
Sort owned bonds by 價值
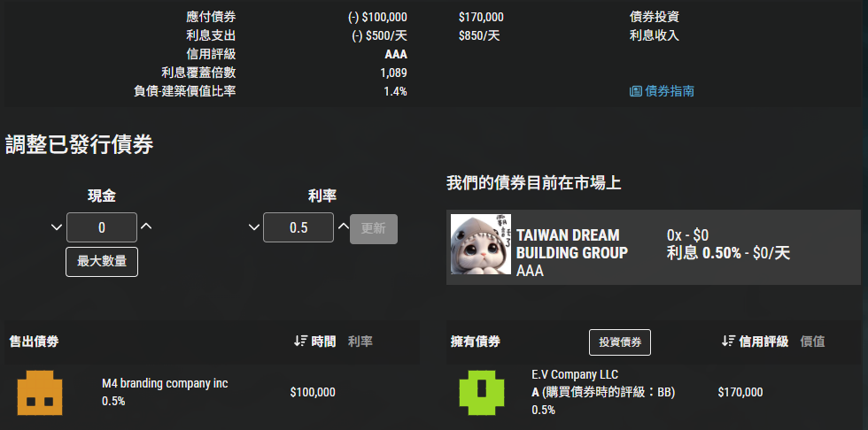(813, 342)
